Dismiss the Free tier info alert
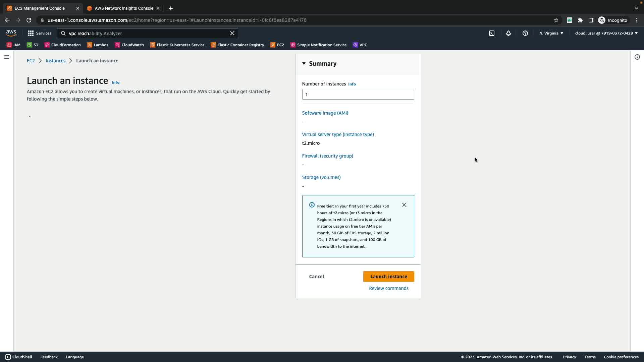 click(x=404, y=205)
